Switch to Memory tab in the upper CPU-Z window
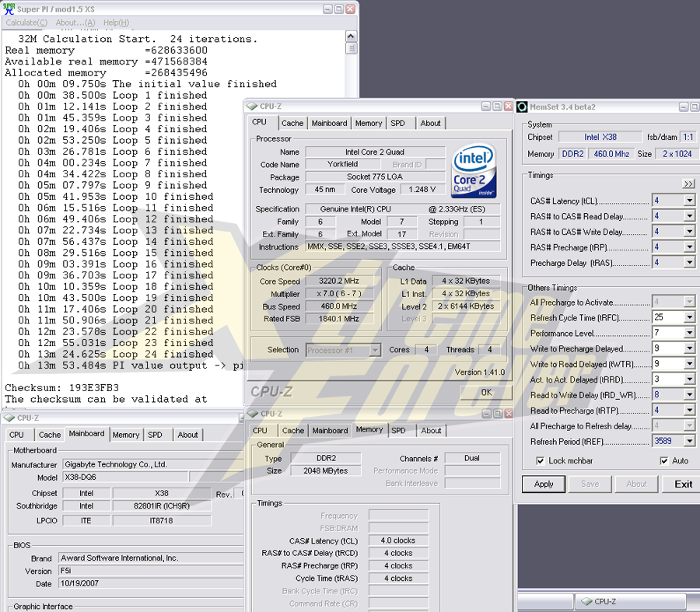700x612 pixels. (369, 123)
